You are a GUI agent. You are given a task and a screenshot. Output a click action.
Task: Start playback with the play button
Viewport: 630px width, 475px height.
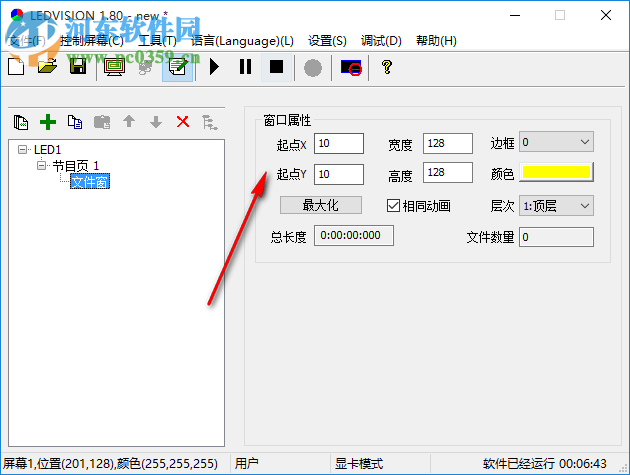(214, 67)
